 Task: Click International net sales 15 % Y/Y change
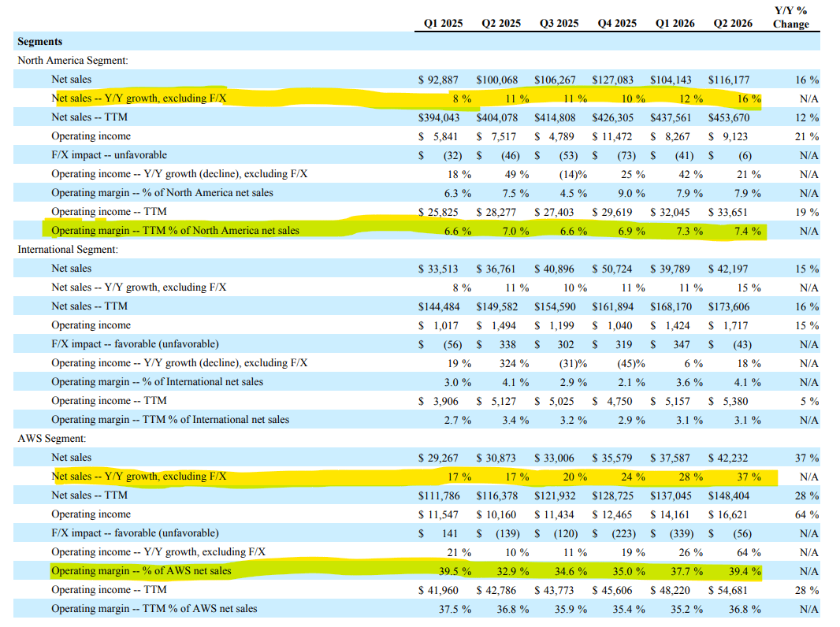tap(807, 269)
